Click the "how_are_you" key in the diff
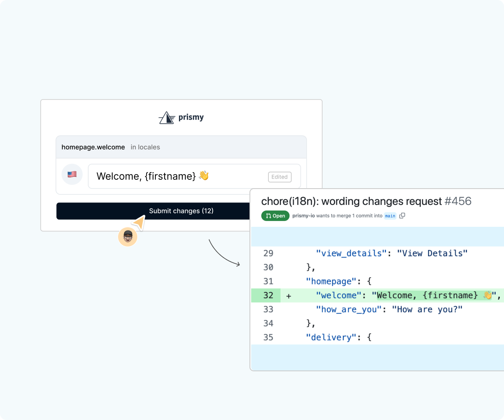Viewport: 504px width, 420px height. pos(349,310)
